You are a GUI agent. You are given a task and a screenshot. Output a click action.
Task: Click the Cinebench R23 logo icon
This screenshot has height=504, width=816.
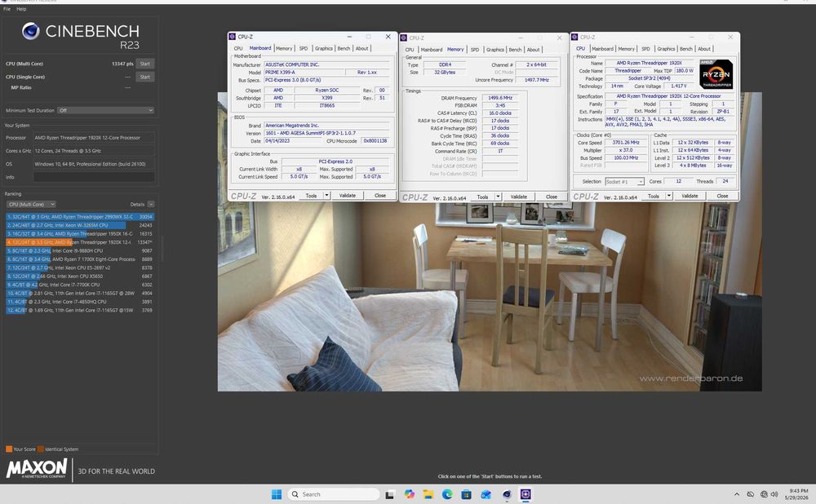31,32
